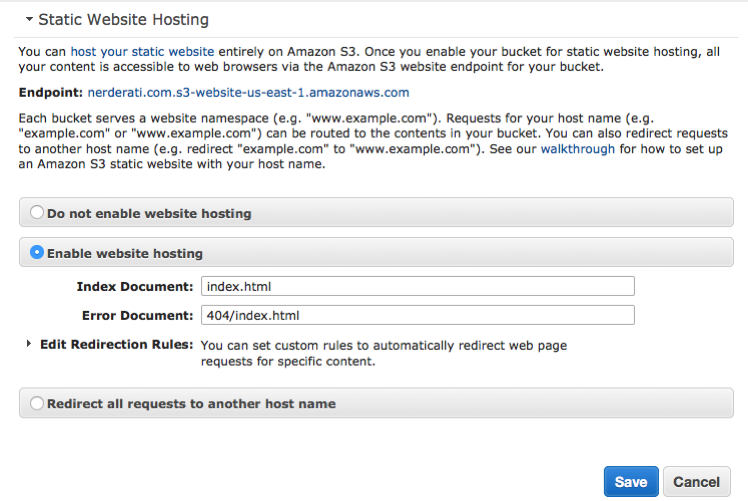
Task: Cancel the hosting configuration changes
Action: (x=696, y=481)
